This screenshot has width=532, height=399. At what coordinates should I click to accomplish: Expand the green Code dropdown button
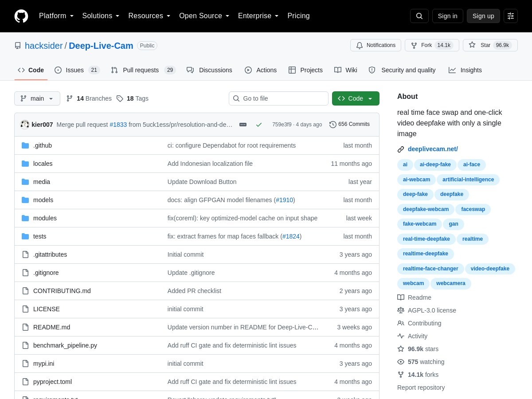(356, 98)
